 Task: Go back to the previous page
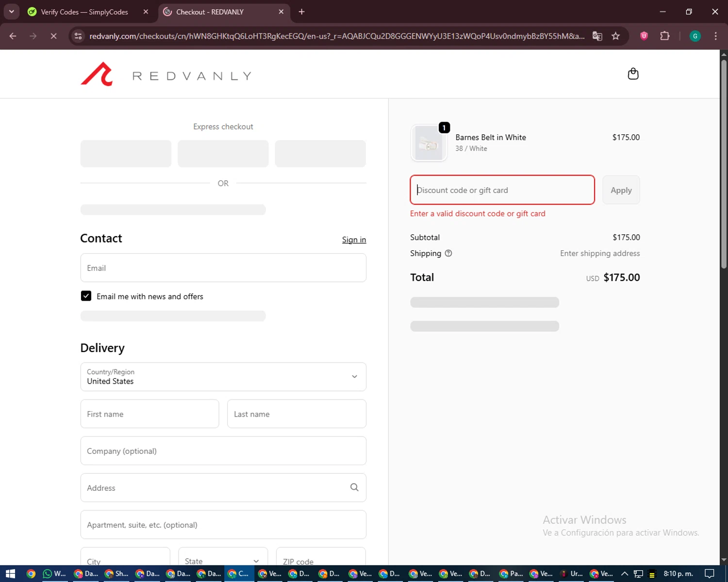13,36
